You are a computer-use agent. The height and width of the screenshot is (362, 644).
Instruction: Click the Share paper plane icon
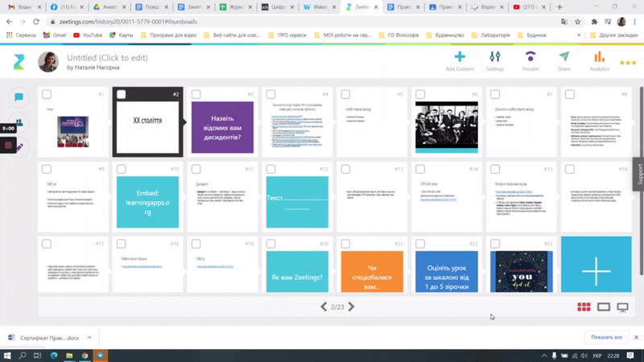pyautogui.click(x=564, y=57)
